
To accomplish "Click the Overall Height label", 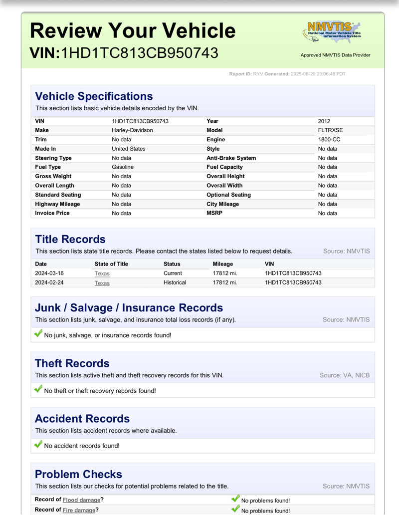I will tap(225, 176).
